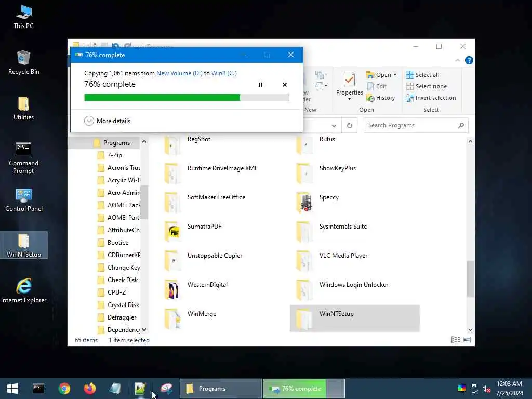Open the Windows Start menu

12,389
